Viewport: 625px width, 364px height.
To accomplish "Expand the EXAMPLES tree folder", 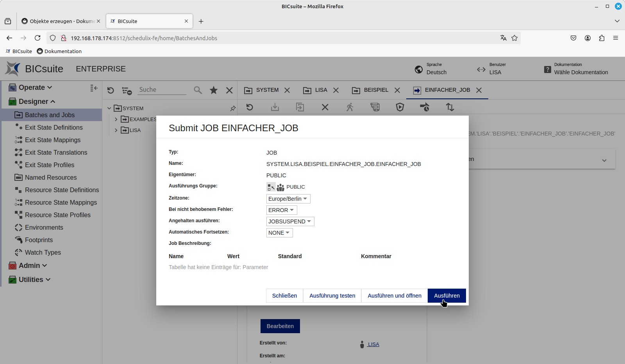I will 116,119.
